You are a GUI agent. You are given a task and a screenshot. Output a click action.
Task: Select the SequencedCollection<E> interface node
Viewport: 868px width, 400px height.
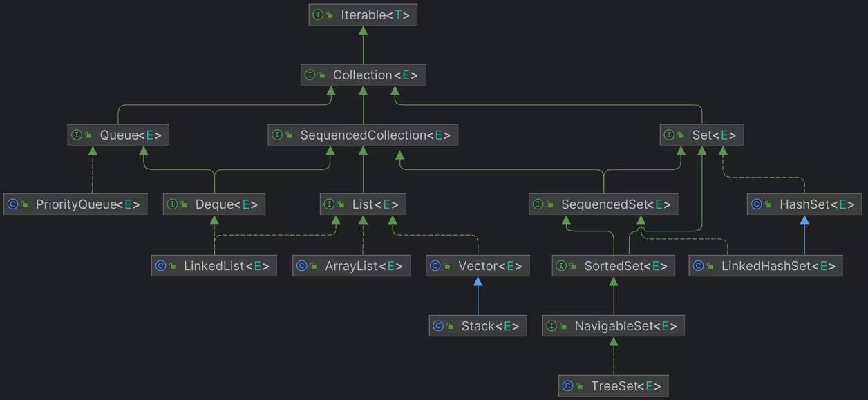pyautogui.click(x=363, y=135)
